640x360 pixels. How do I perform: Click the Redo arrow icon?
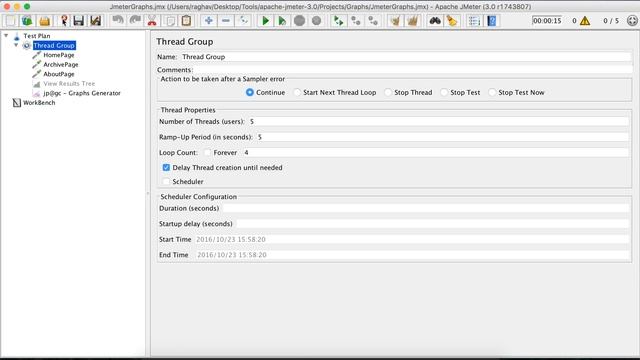pyautogui.click(x=135, y=21)
